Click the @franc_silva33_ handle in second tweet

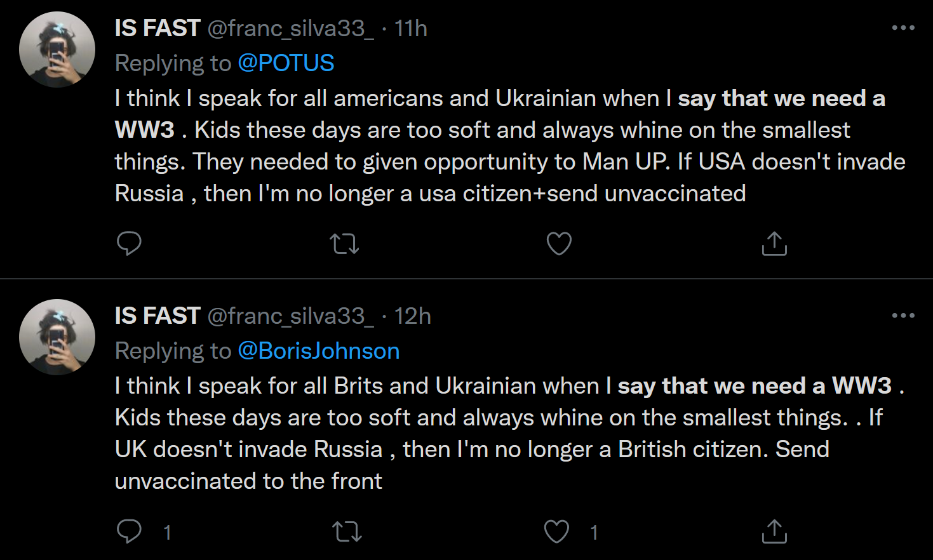[291, 316]
